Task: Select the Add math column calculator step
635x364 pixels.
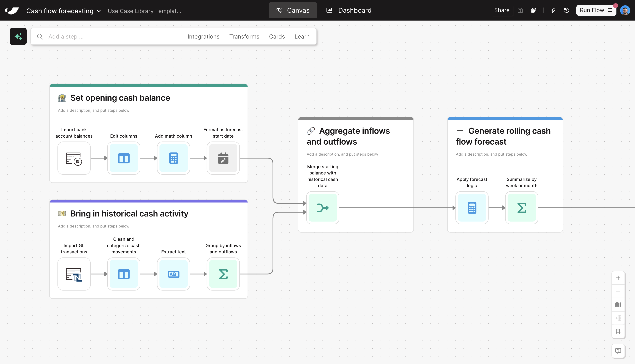Action: point(173,158)
